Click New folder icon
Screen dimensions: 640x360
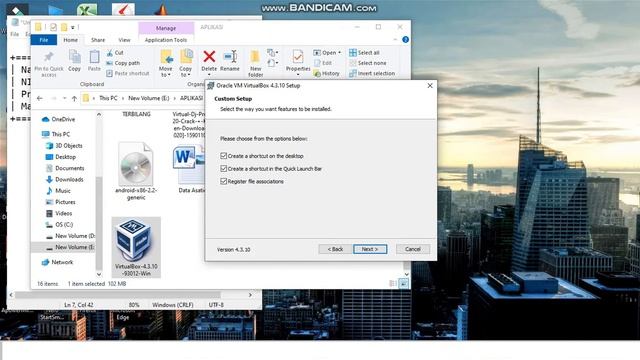256,63
